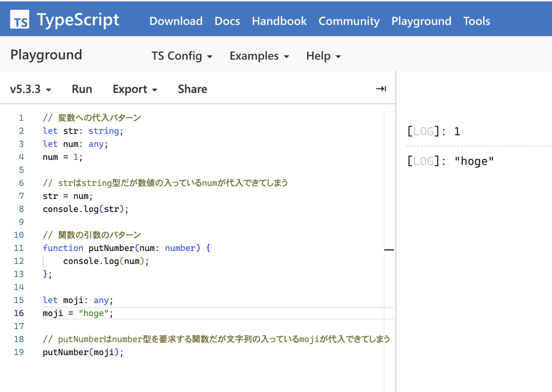Click the 'function putNumber' declaration line
This screenshot has height=392, width=552.
tap(127, 248)
